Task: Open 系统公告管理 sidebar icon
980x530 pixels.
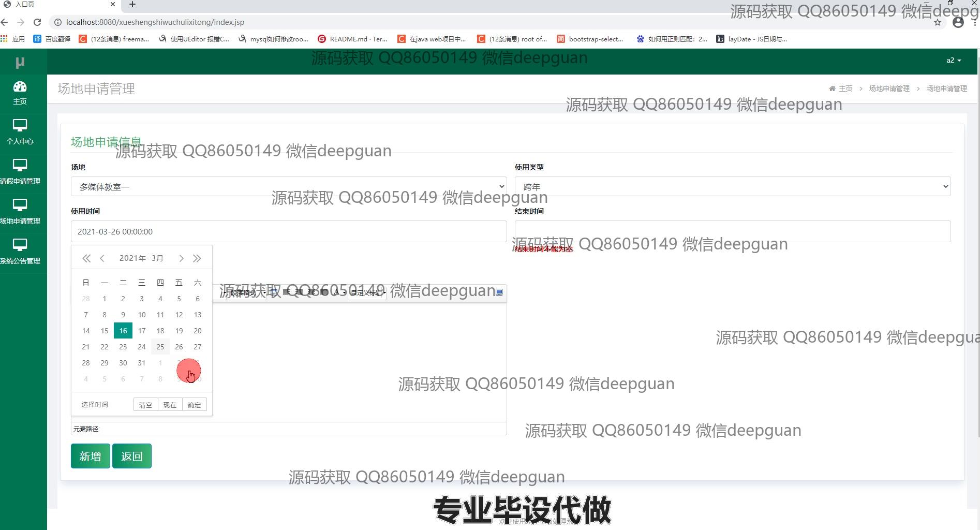Action: (20, 245)
